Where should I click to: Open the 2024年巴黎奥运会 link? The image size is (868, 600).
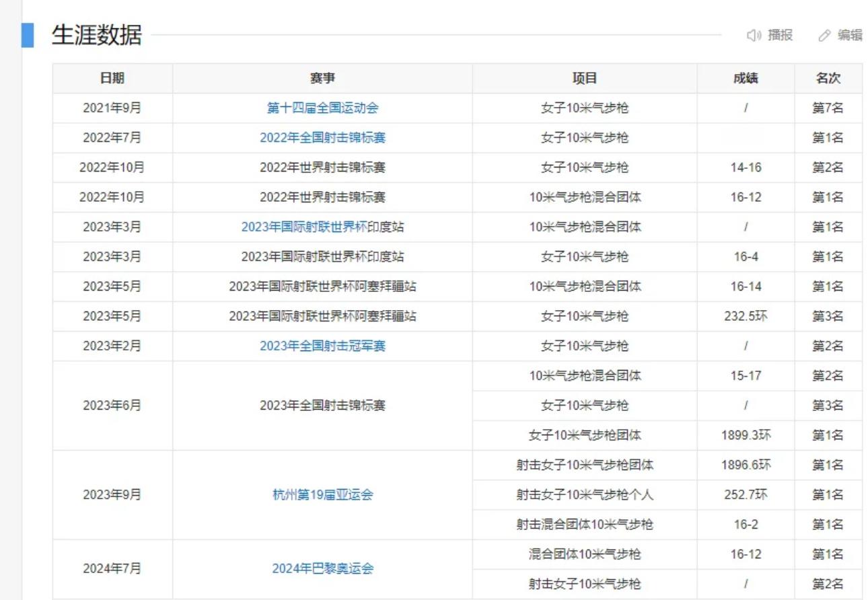coord(322,568)
